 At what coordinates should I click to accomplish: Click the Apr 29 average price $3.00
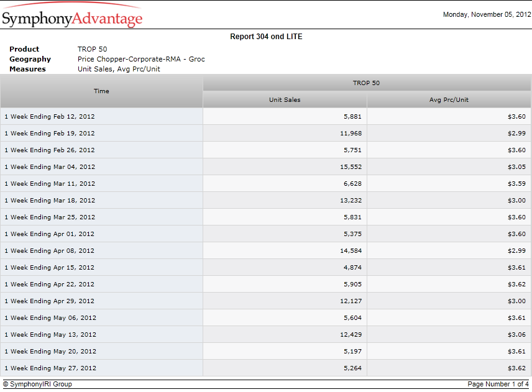[516, 301]
